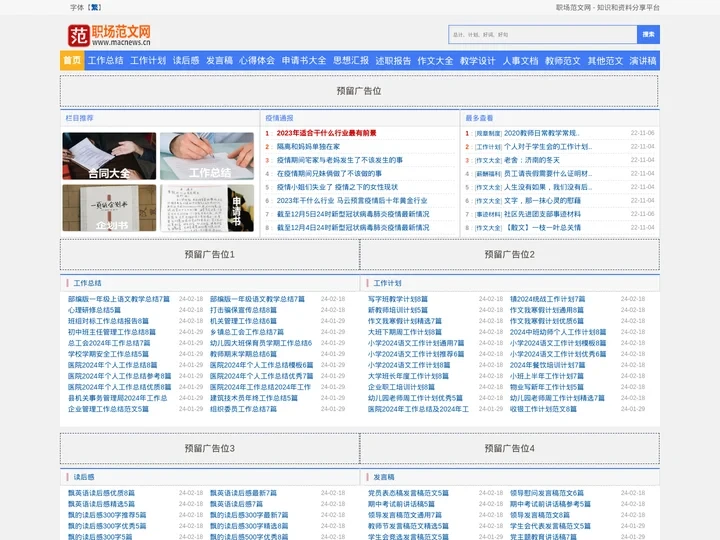Open the 工作总结 section heading
This screenshot has width=720, height=540.
(87, 283)
